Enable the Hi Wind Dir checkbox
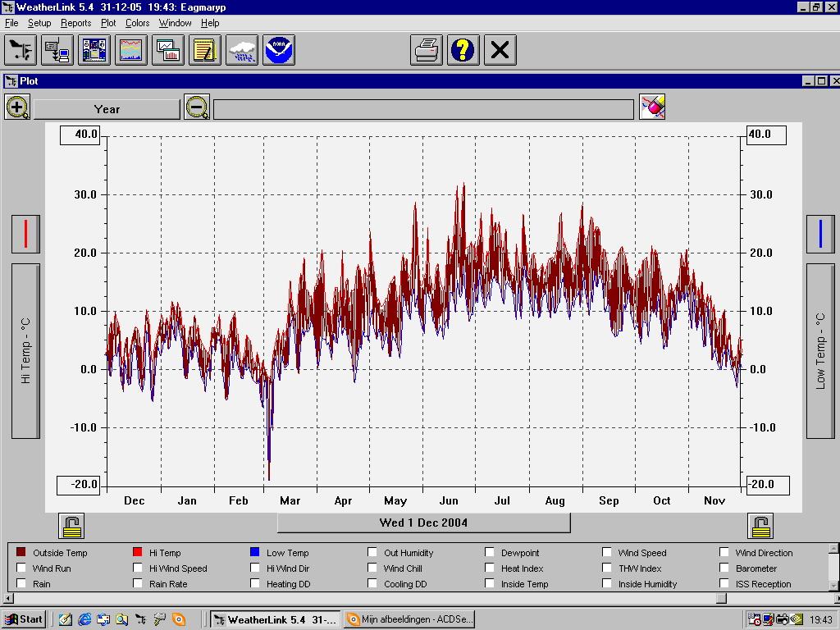840x630 pixels. (255, 568)
